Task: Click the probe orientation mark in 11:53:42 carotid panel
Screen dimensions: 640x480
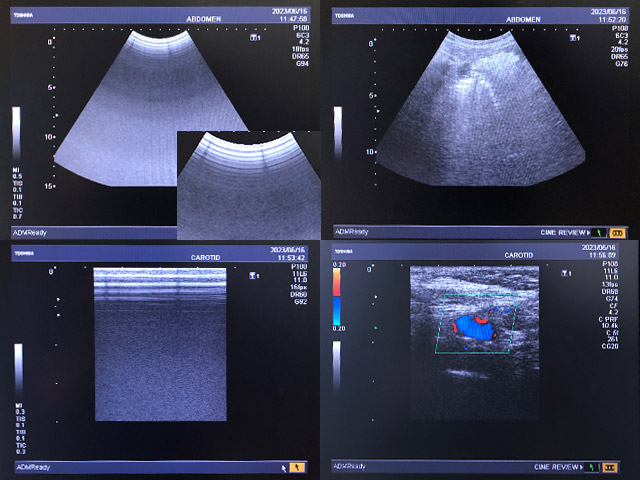Action: (254, 276)
